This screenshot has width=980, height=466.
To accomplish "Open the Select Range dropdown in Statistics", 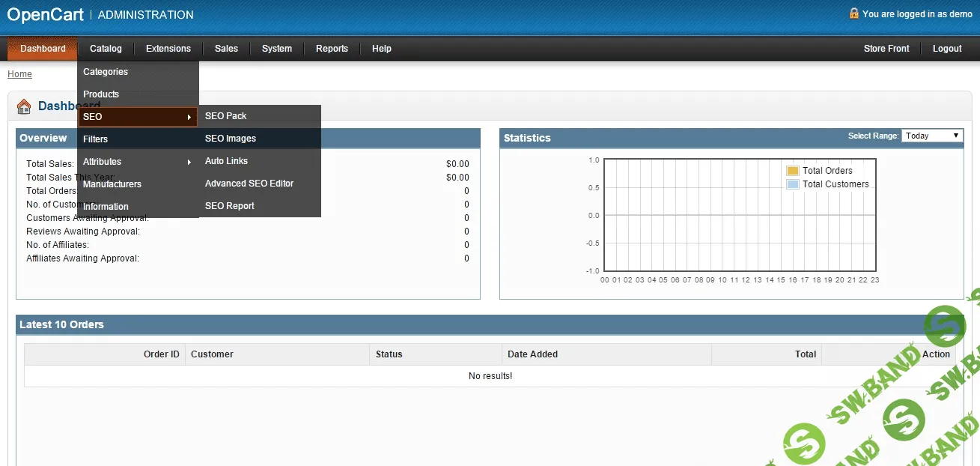I will (x=932, y=136).
